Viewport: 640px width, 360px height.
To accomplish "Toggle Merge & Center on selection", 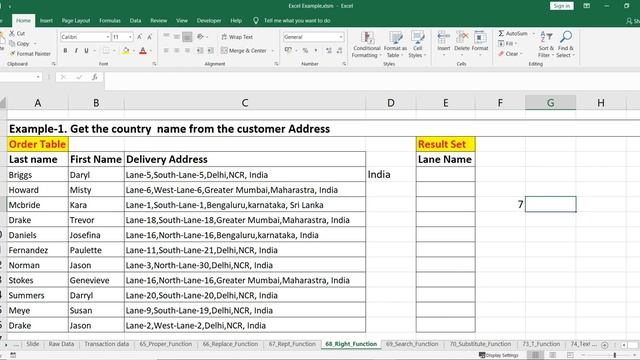I will pyautogui.click(x=244, y=51).
